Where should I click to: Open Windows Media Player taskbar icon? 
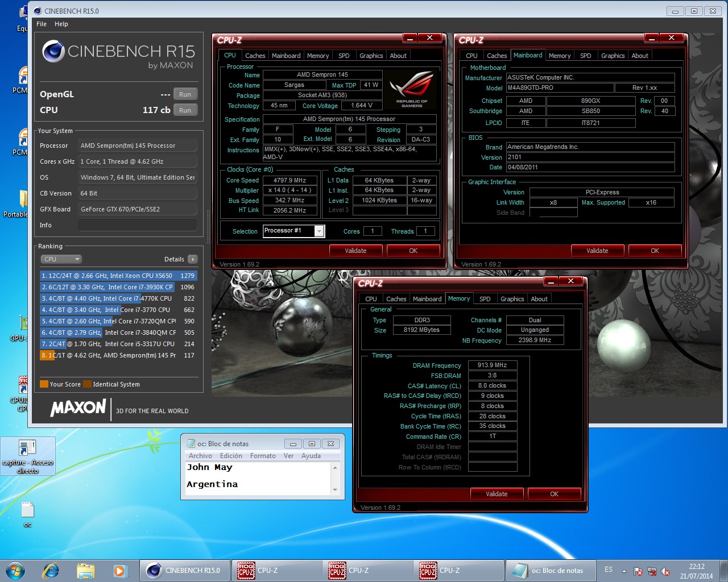pyautogui.click(x=119, y=571)
